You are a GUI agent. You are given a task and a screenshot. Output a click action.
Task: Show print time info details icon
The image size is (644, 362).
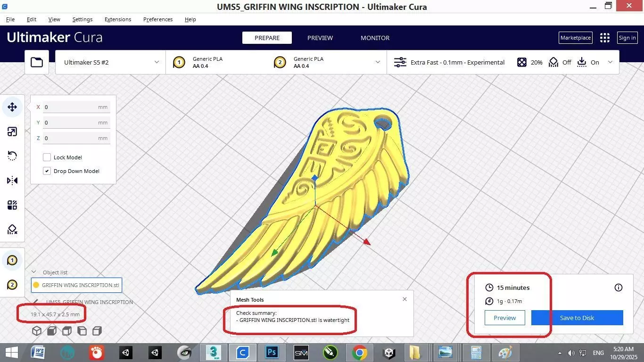click(619, 288)
